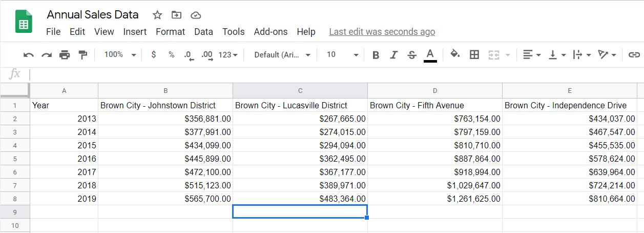
Task: Open the Data menu
Action: point(203,32)
